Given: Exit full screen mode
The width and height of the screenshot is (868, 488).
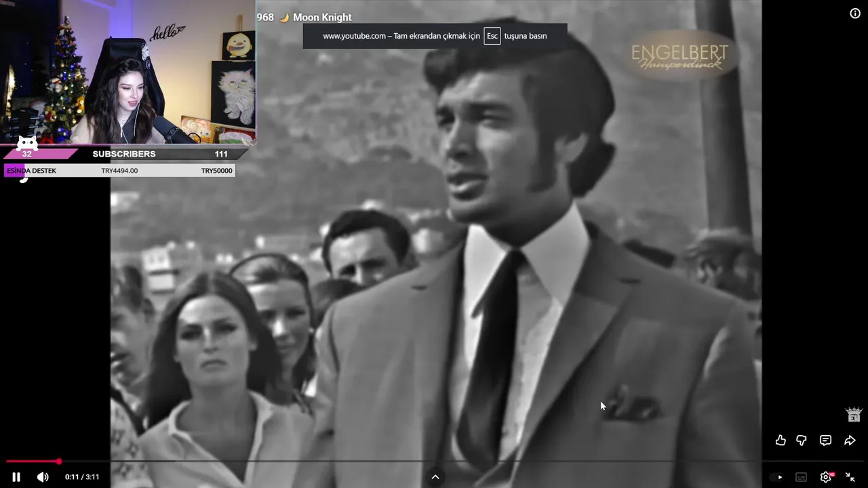Looking at the screenshot, I should tap(850, 477).
